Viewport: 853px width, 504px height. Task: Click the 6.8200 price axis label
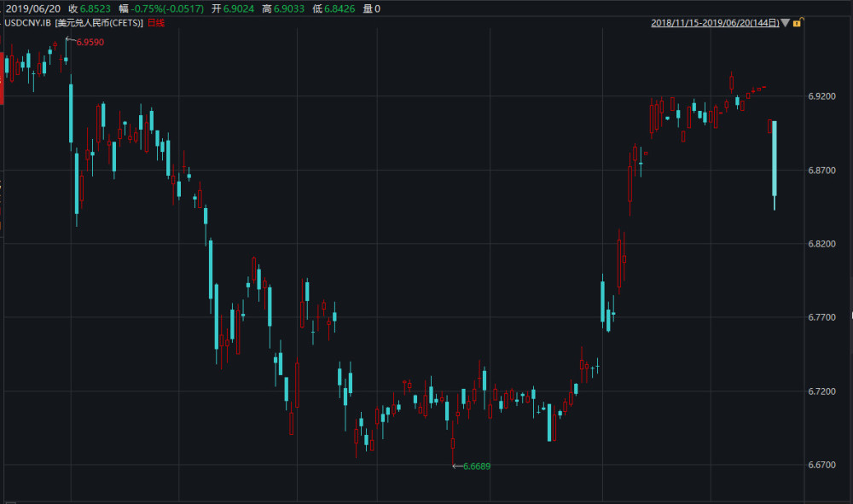click(x=821, y=244)
